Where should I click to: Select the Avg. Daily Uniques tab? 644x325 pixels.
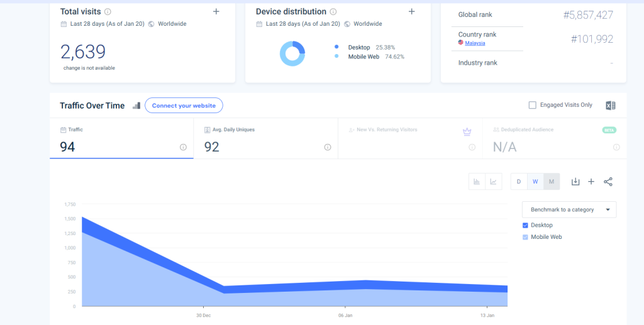point(265,140)
